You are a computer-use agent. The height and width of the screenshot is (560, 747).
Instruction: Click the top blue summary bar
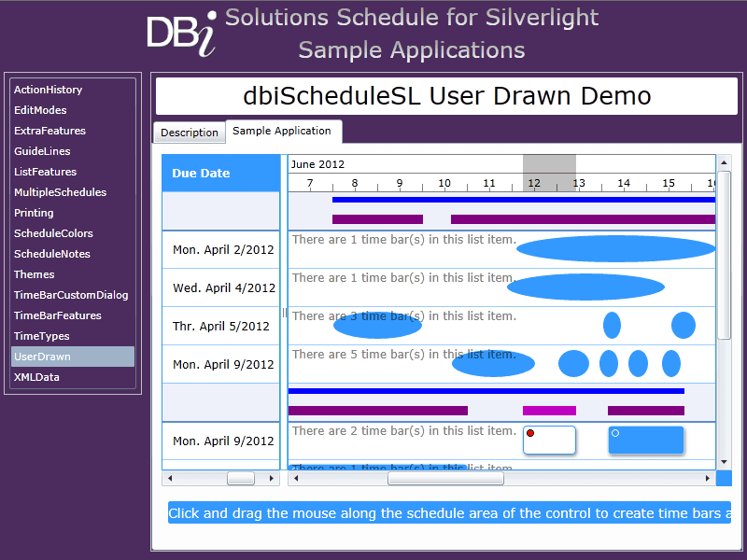(524, 200)
